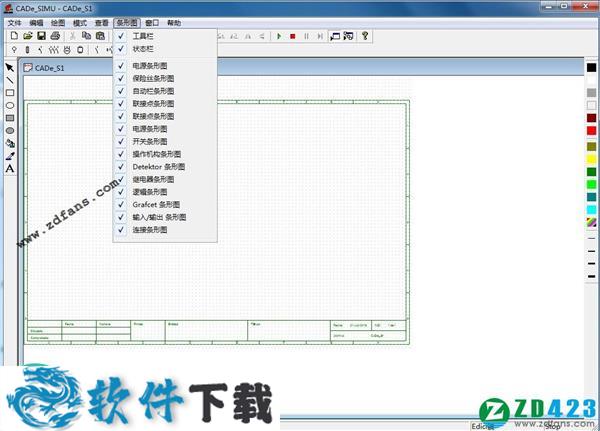Select the arrow pointer tool

click(10, 68)
